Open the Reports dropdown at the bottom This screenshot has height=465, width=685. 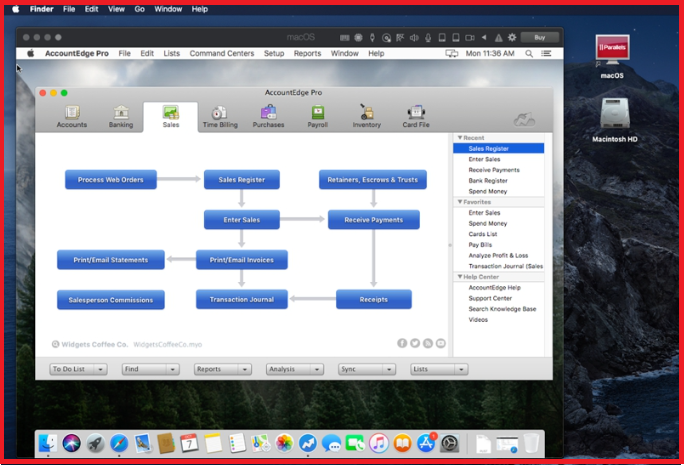222,369
